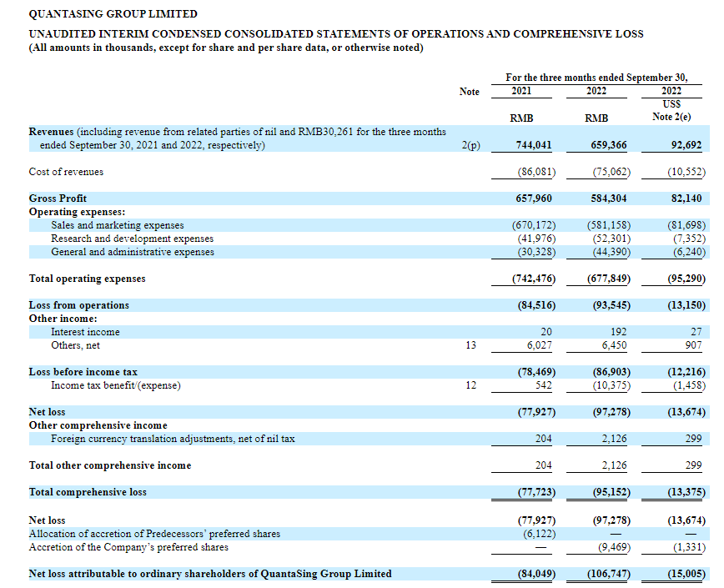724x588 pixels.
Task: Click note number 12 for Income tax
Action: [x=470, y=385]
